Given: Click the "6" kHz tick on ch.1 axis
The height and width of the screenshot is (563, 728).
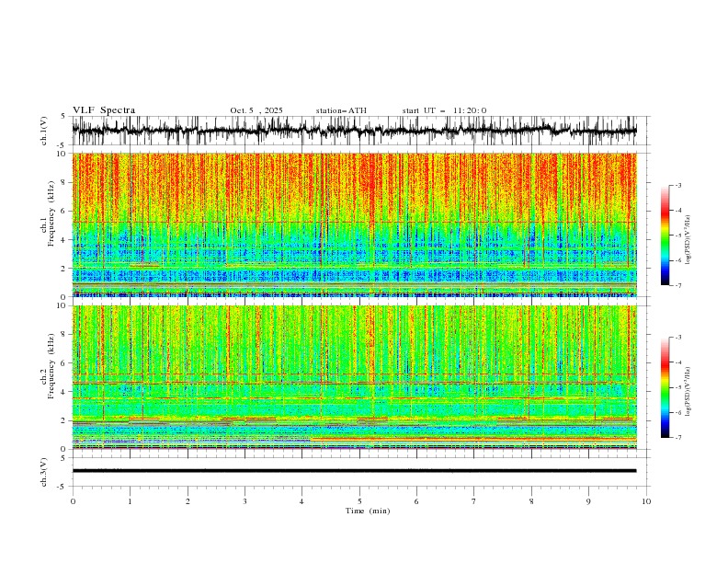Looking at the screenshot, I should coord(64,212).
